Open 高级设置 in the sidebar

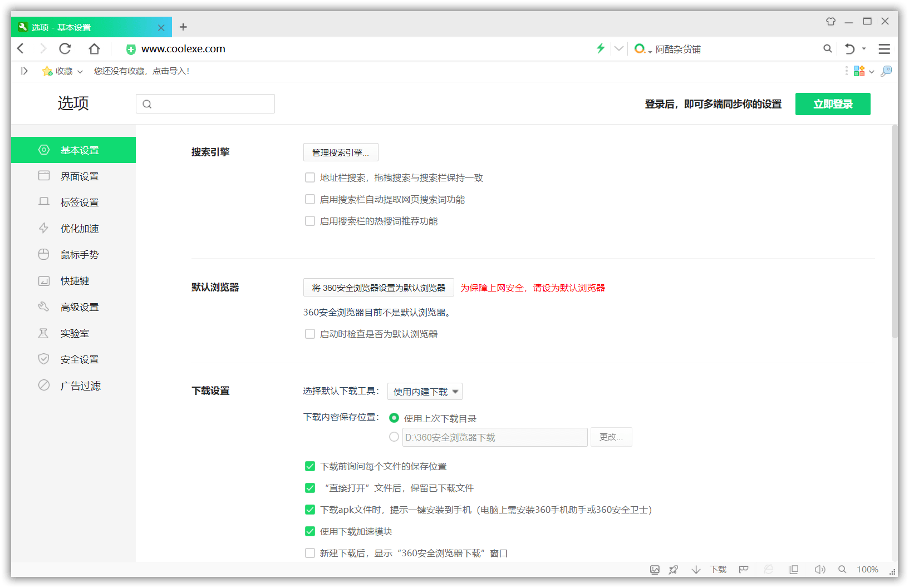coord(73,307)
